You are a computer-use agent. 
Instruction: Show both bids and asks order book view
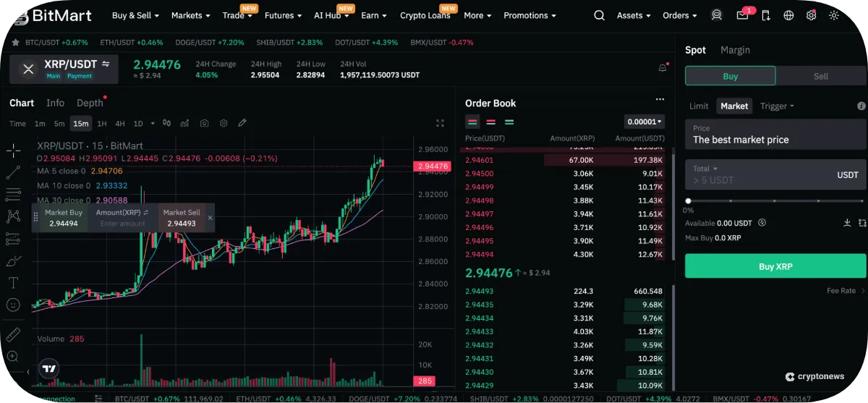472,122
